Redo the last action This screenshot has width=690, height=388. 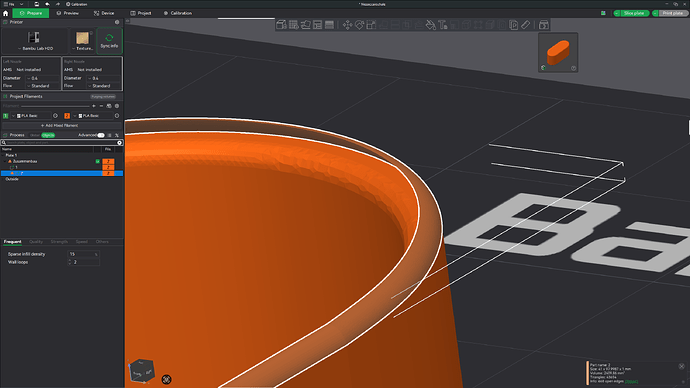coord(58,4)
